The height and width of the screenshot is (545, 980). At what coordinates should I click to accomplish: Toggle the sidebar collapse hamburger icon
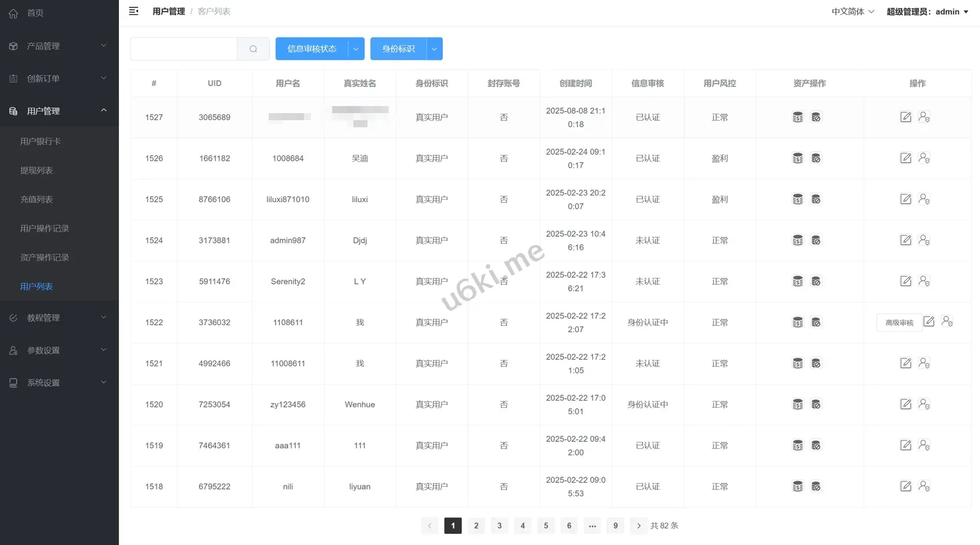[134, 11]
